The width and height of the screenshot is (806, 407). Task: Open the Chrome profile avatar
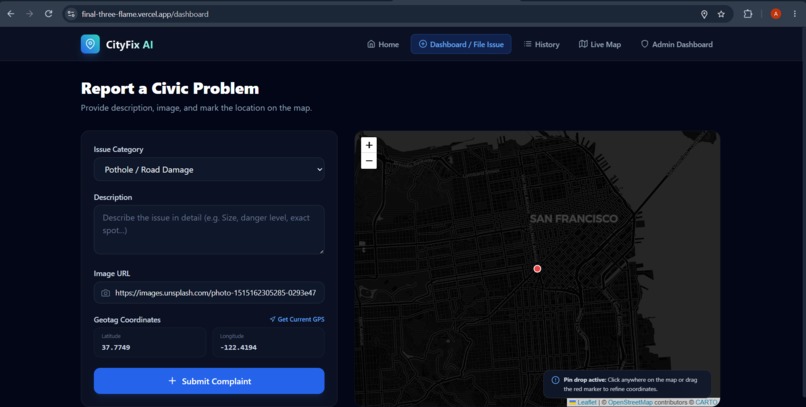coord(776,14)
